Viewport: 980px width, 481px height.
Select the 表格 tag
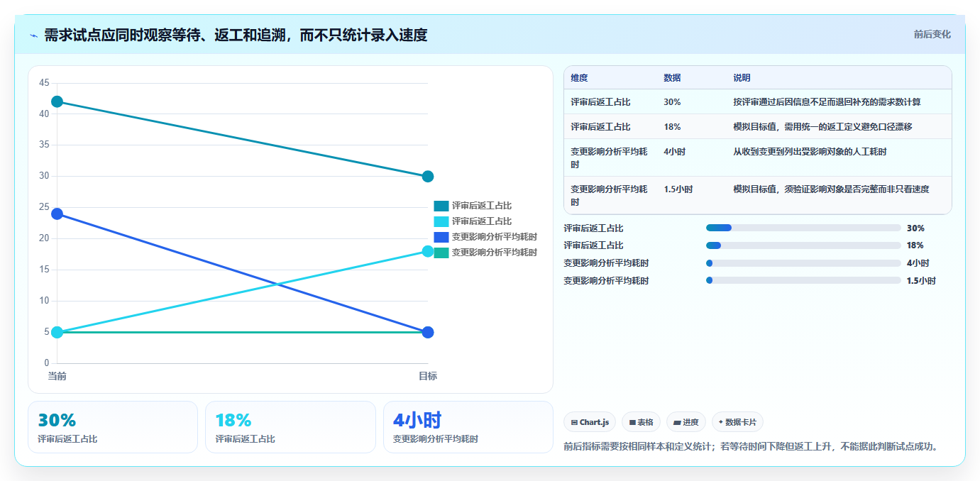pos(641,422)
